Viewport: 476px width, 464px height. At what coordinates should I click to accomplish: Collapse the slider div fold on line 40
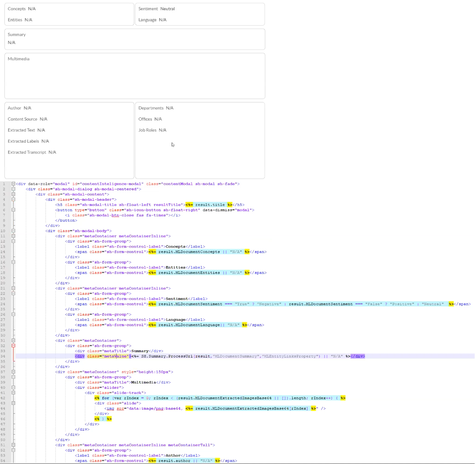pos(13,387)
